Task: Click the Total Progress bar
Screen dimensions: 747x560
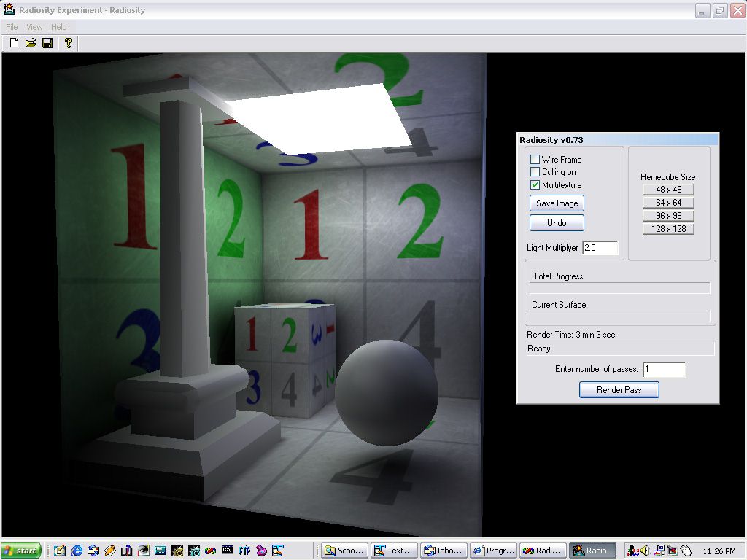Action: click(619, 288)
